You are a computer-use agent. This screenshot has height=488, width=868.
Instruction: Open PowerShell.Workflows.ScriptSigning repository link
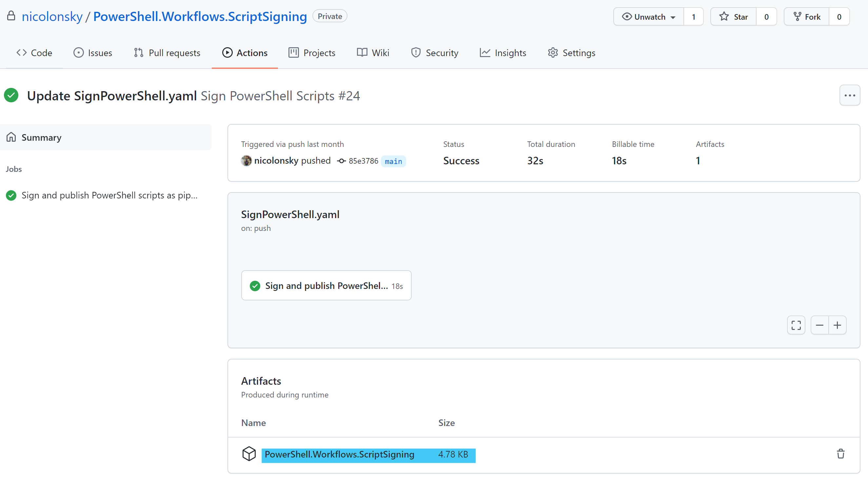[200, 16]
